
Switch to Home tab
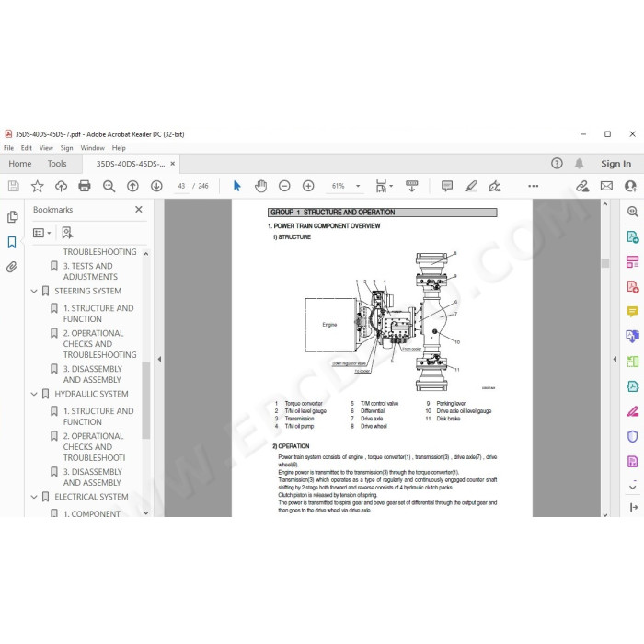(20, 164)
